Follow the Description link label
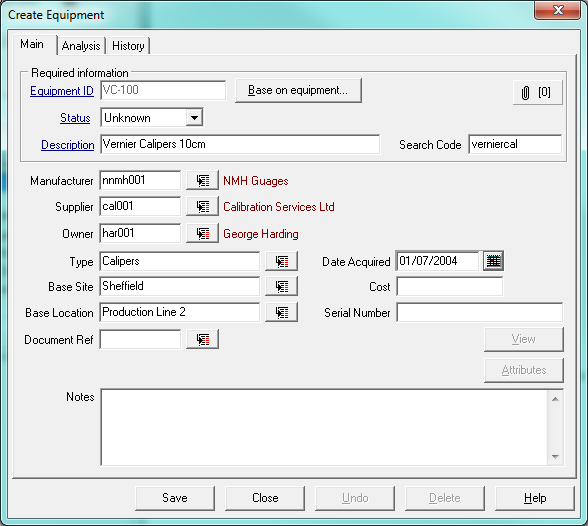 (68, 145)
